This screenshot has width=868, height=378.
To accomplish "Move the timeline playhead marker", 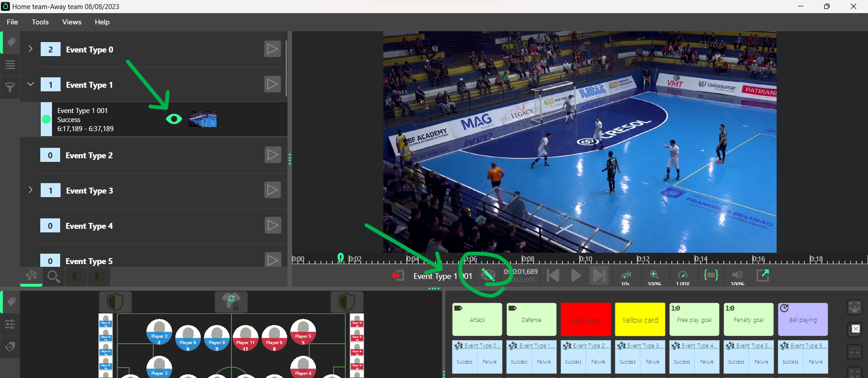I will (341, 258).
